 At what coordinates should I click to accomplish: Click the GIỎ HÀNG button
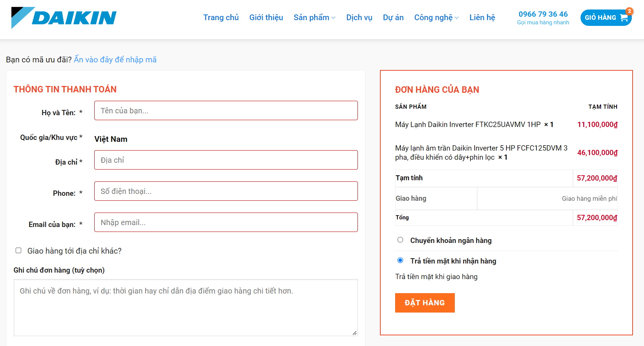coord(606,17)
